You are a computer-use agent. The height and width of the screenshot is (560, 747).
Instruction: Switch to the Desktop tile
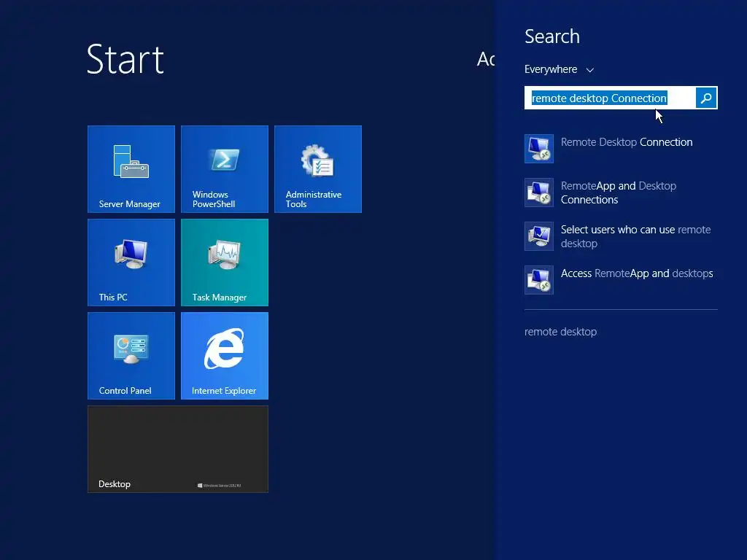[x=178, y=449]
